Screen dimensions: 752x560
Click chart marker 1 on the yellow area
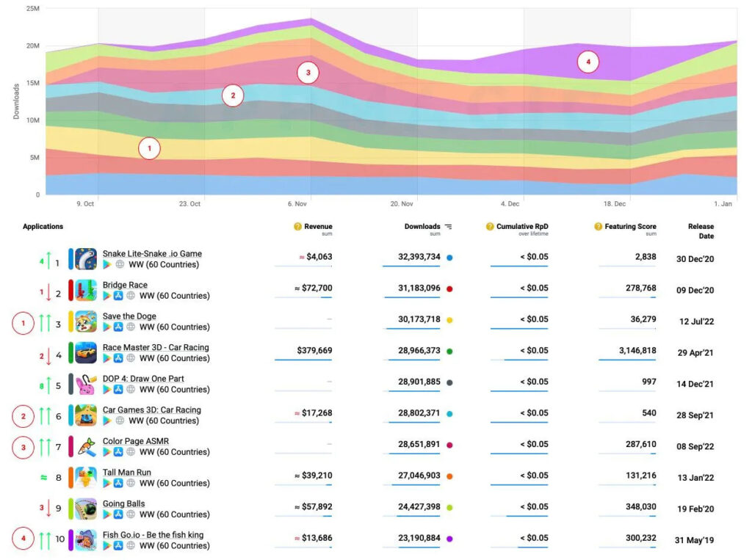coord(149,148)
